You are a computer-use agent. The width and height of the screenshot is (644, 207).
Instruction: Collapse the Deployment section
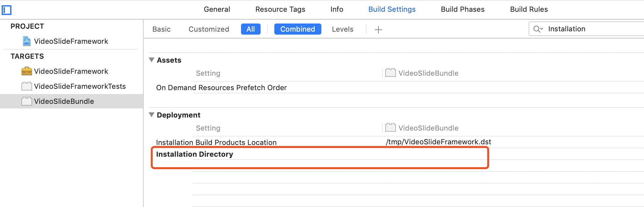(152, 115)
